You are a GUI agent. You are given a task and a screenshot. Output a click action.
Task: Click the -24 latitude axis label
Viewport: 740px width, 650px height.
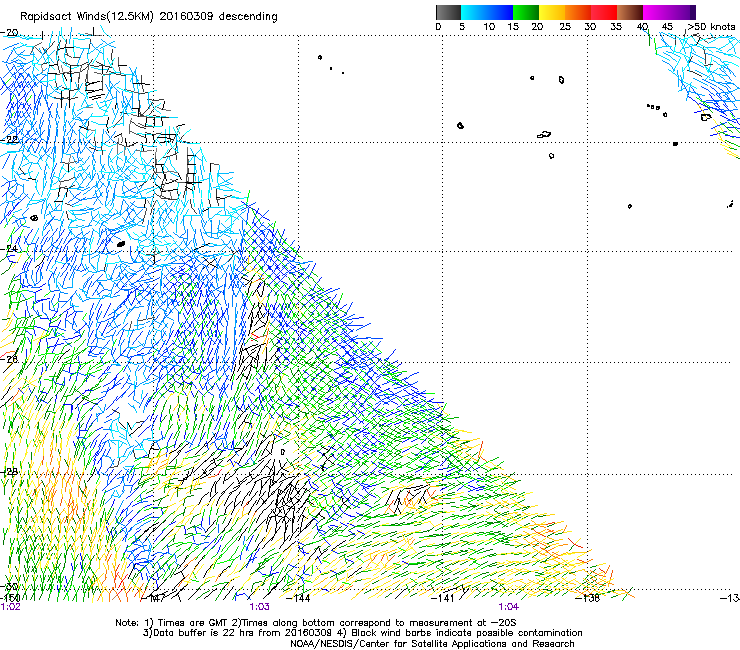(9, 249)
